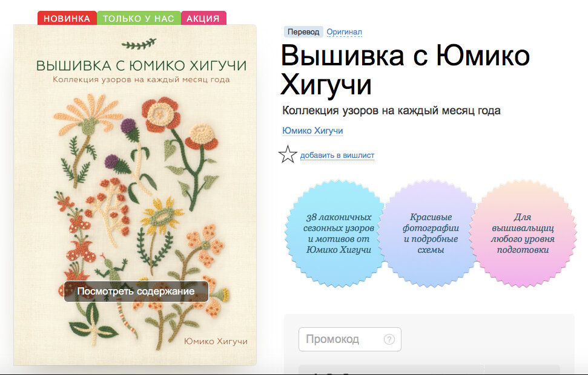
Task: Click the question mark icon in Промокод field
Action: coord(389,339)
